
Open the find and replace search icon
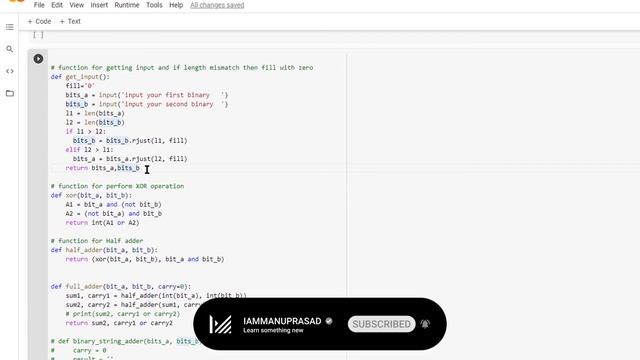click(10, 49)
